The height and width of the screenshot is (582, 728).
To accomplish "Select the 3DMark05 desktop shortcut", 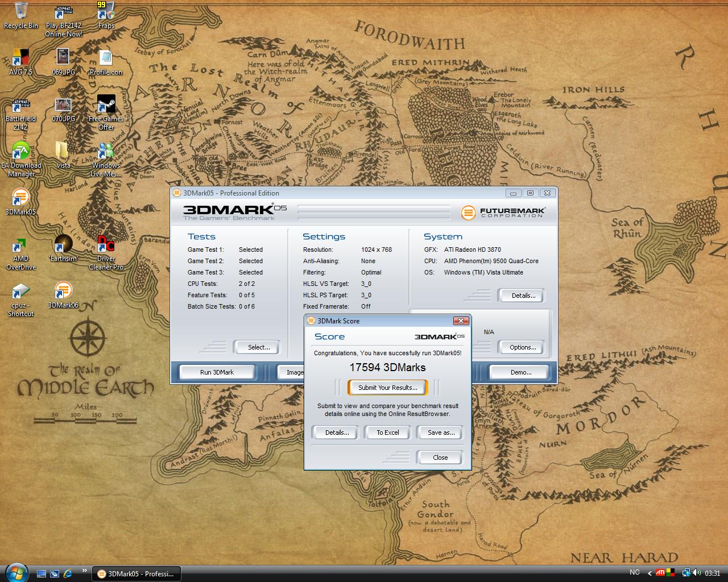I will 20,202.
